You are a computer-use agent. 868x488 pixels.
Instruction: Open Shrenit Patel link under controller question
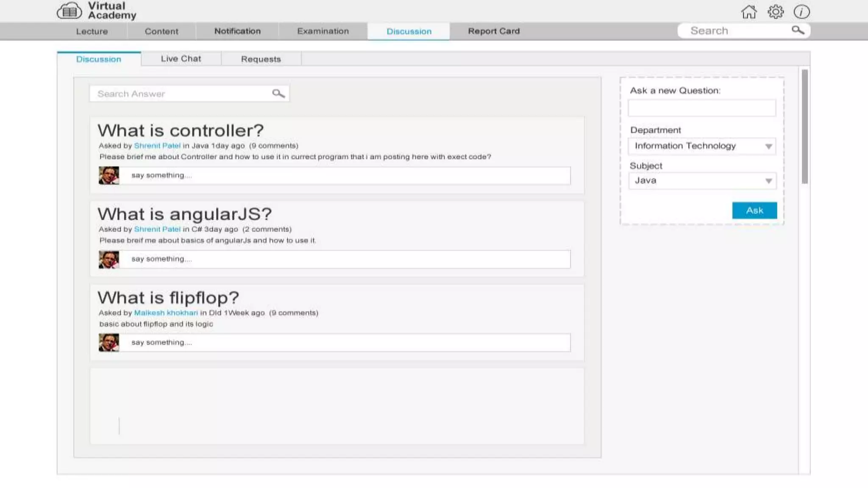[157, 146]
